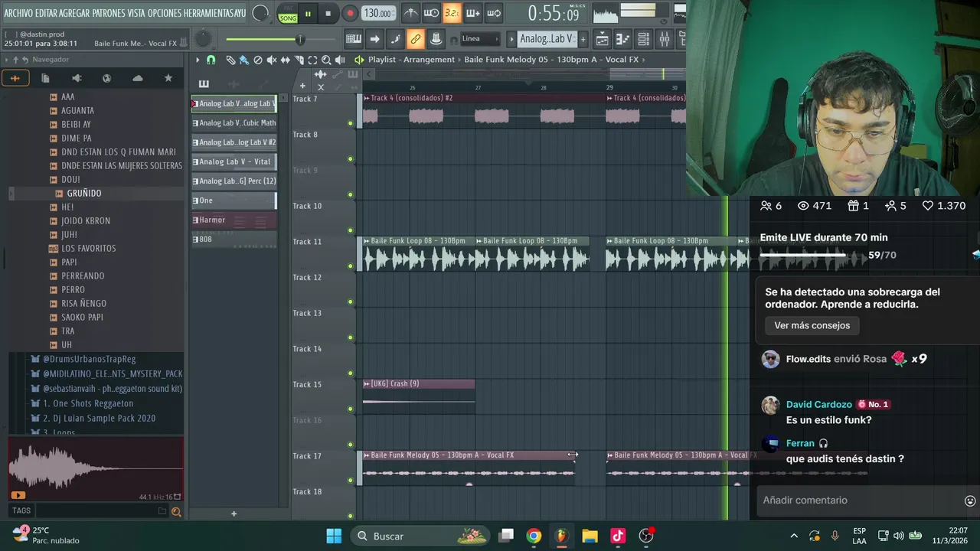The height and width of the screenshot is (551, 980).
Task: Select the browser speaker/plugins tab icon
Action: pyautogui.click(x=76, y=78)
